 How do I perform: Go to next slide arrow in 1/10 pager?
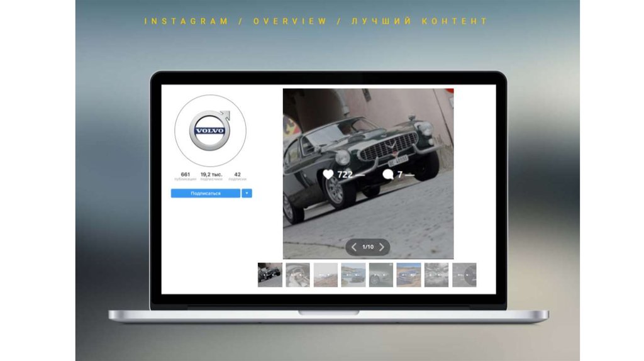pos(382,247)
